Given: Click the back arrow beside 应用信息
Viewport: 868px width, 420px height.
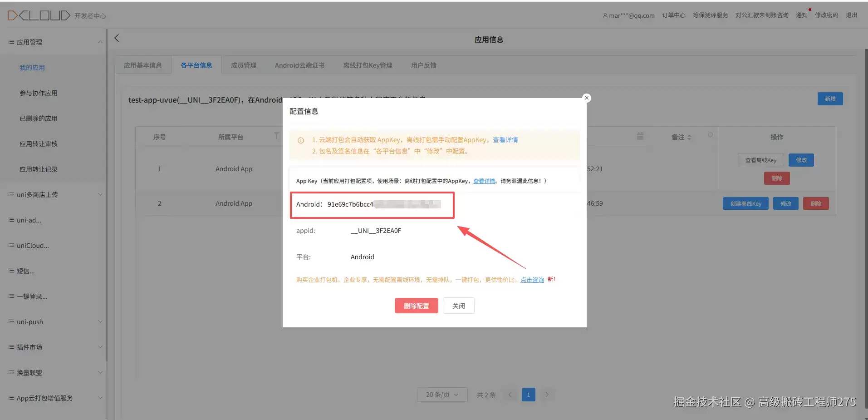Looking at the screenshot, I should point(117,38).
